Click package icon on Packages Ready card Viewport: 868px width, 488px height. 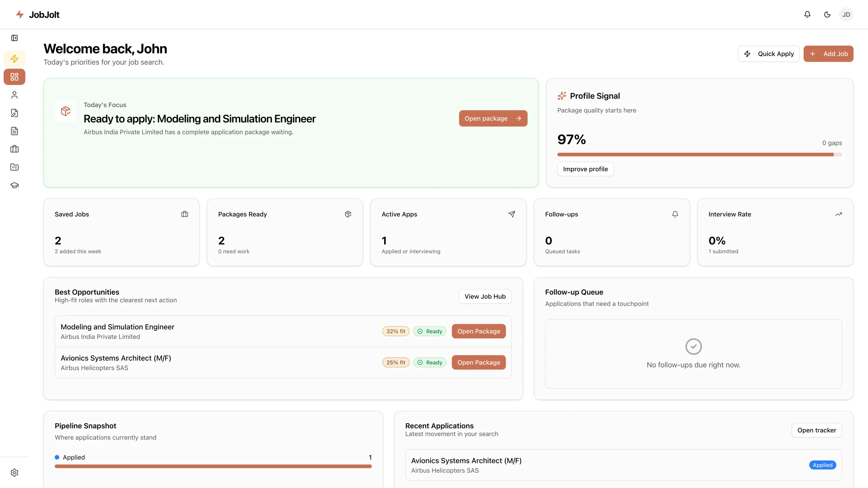click(x=348, y=214)
